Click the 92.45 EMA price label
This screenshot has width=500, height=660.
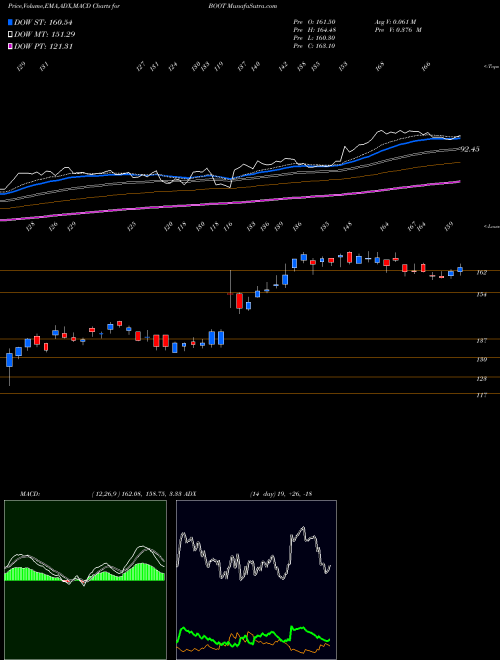point(470,149)
